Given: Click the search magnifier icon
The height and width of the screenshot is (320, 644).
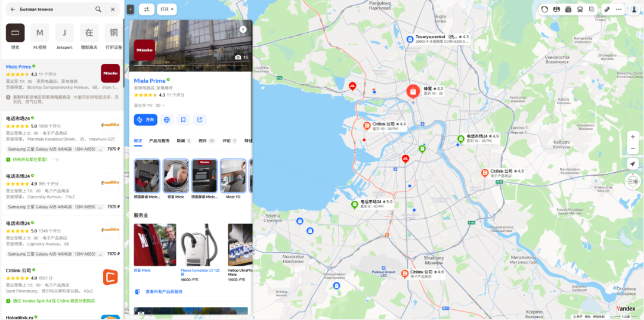Looking at the screenshot, I should [98, 9].
